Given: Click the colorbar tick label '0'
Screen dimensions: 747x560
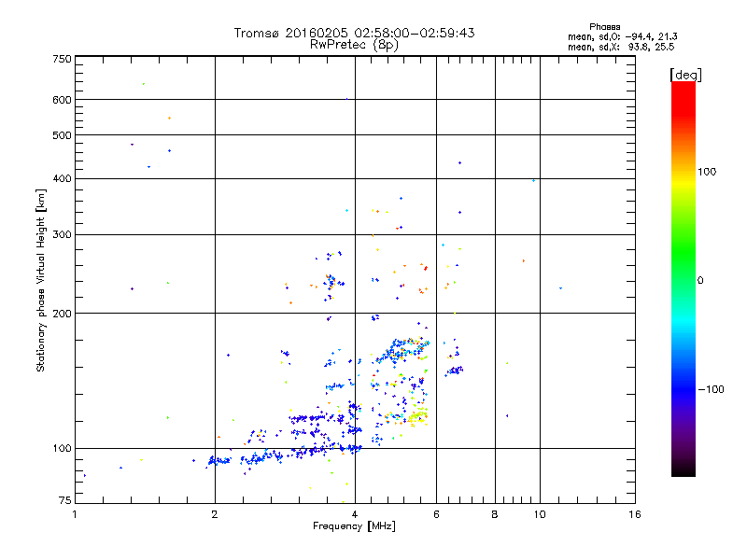Looking at the screenshot, I should pyautogui.click(x=700, y=281).
